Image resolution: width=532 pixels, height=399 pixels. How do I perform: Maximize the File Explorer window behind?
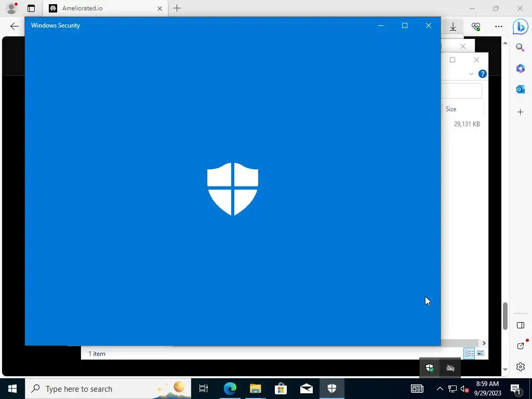coord(453,60)
